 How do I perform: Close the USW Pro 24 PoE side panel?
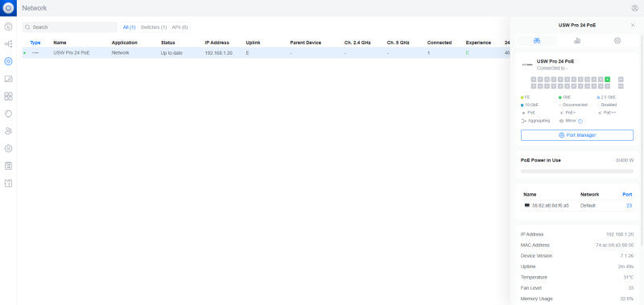[633, 25]
